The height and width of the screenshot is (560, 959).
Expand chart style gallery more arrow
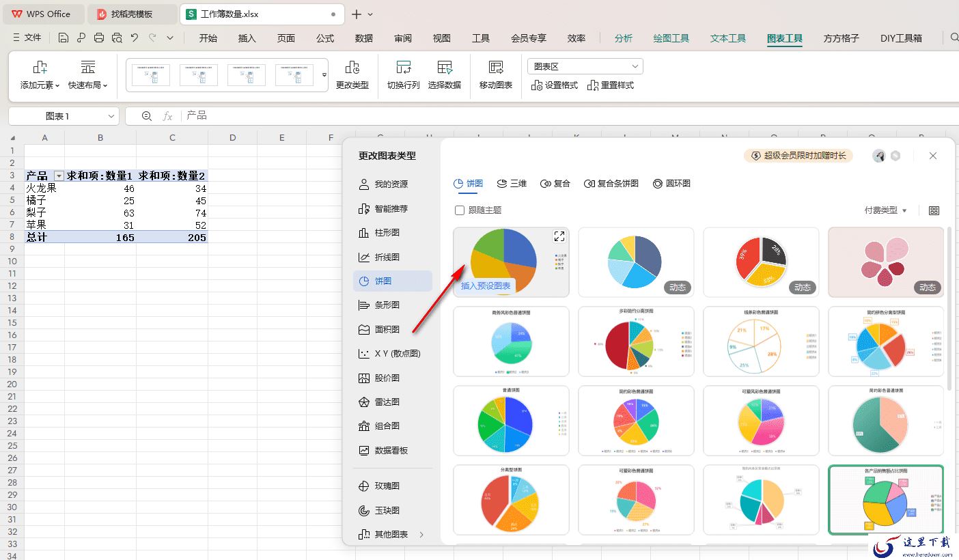324,74
